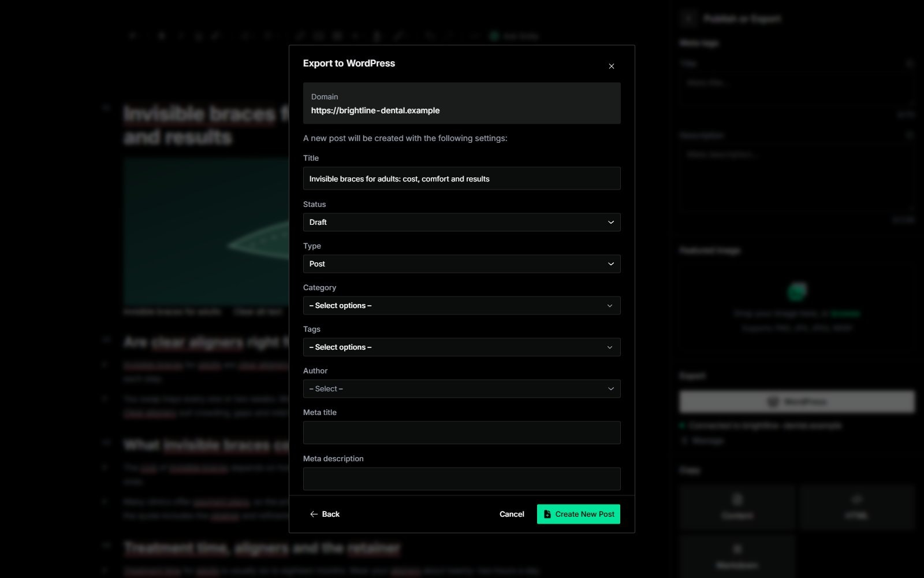Open the Tags select options dropdown

pos(461,347)
